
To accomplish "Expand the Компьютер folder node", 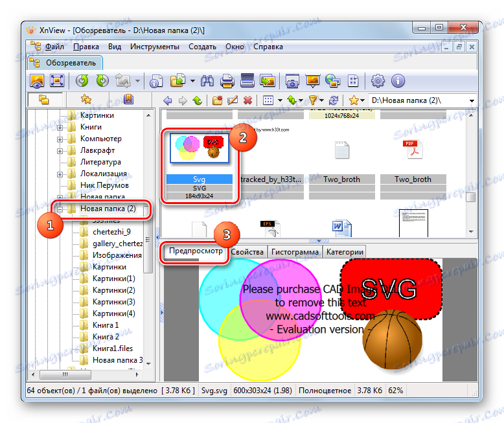I will (x=60, y=139).
